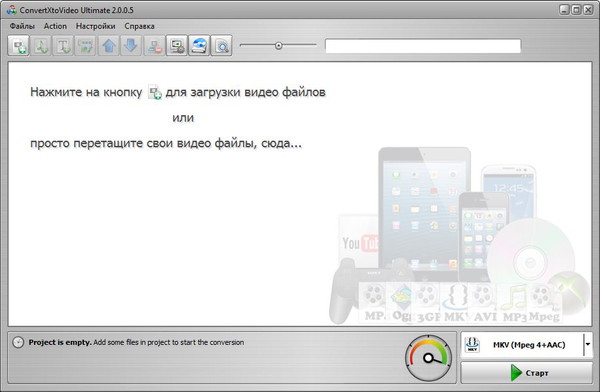
Task: Open settings via monitor-with-gear icon
Action: [177, 46]
